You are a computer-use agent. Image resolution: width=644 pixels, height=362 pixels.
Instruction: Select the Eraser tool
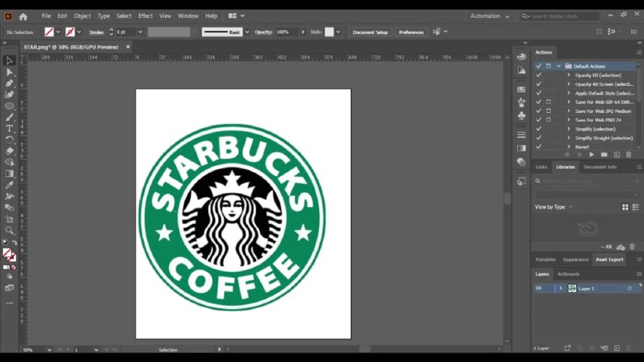click(9, 151)
